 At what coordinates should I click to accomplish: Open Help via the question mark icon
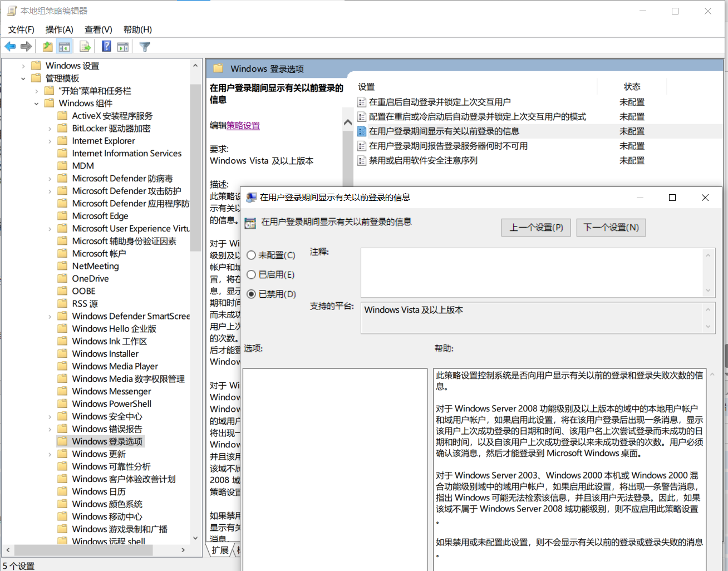coord(107,47)
